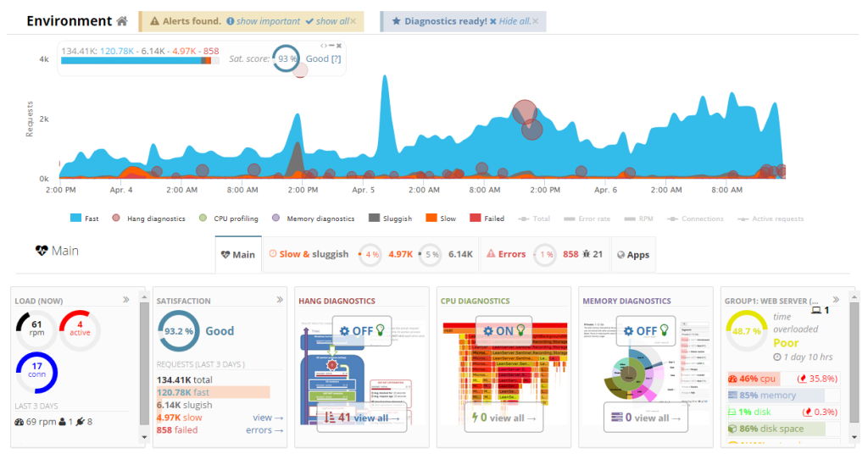868x454 pixels.
Task: Minimize the summary tooltip with the dash icon
Action: (331, 46)
